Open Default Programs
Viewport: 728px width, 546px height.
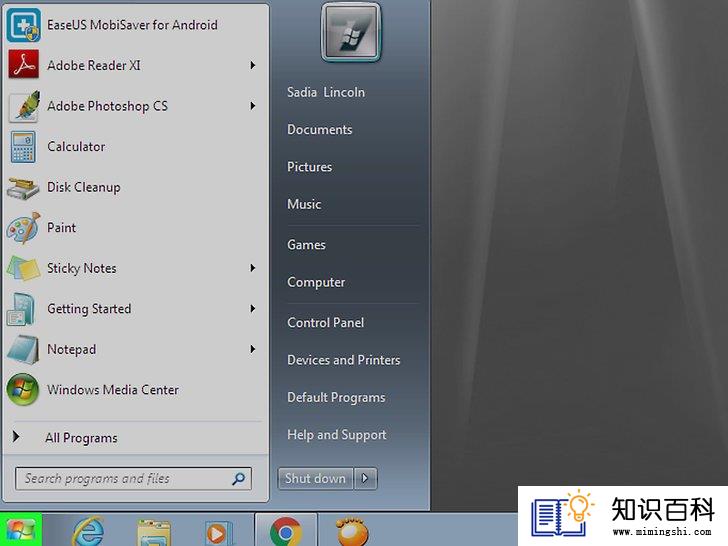pos(336,397)
